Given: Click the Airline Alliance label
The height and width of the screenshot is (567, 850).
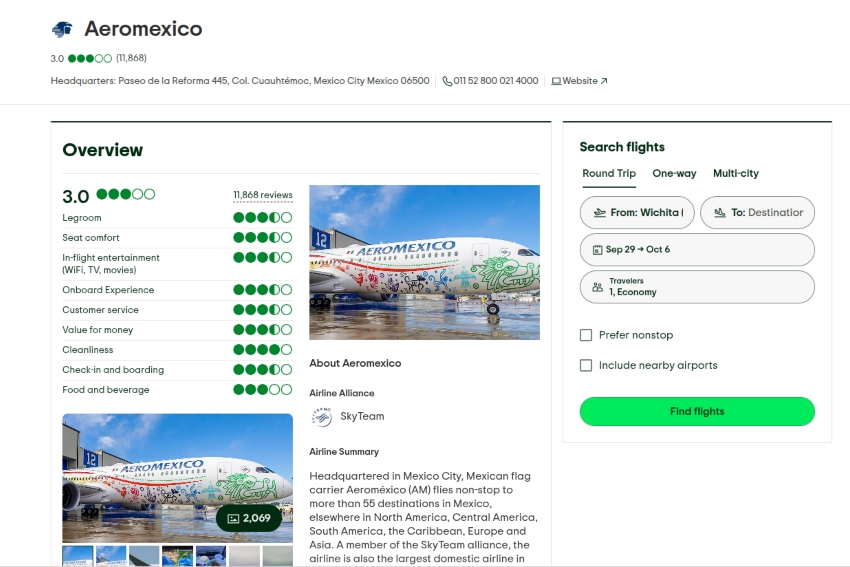Looking at the screenshot, I should tap(342, 393).
